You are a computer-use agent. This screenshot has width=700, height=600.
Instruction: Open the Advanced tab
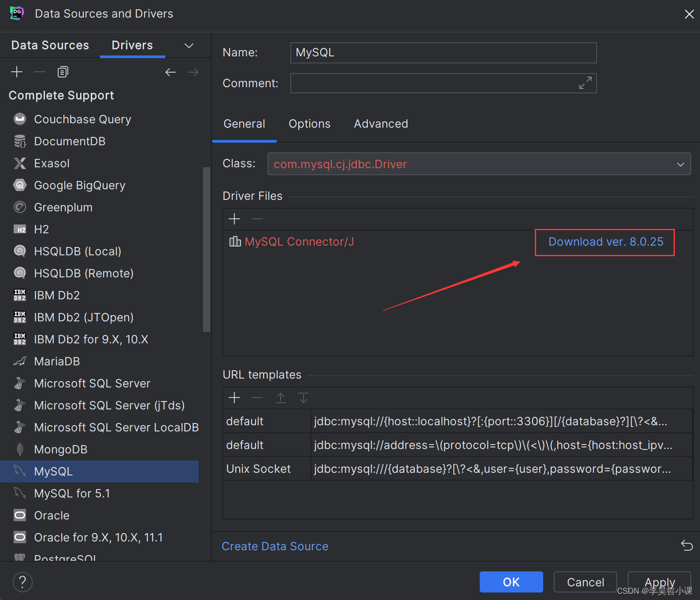(381, 124)
